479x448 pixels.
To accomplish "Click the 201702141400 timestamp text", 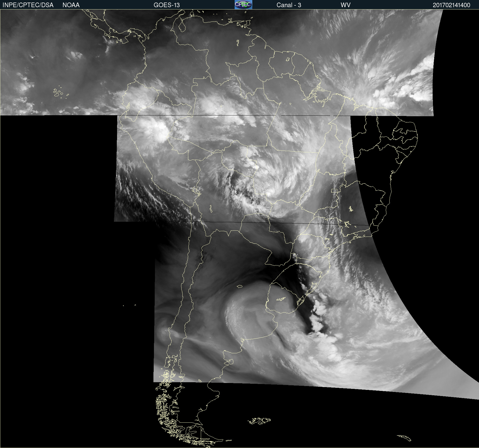I will pos(451,5).
